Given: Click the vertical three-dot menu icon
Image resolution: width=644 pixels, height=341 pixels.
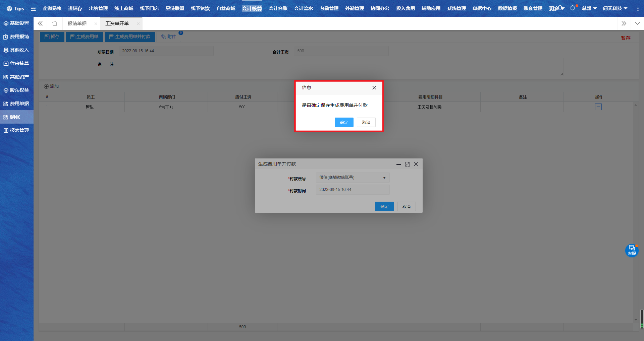Looking at the screenshot, I should 638,9.
